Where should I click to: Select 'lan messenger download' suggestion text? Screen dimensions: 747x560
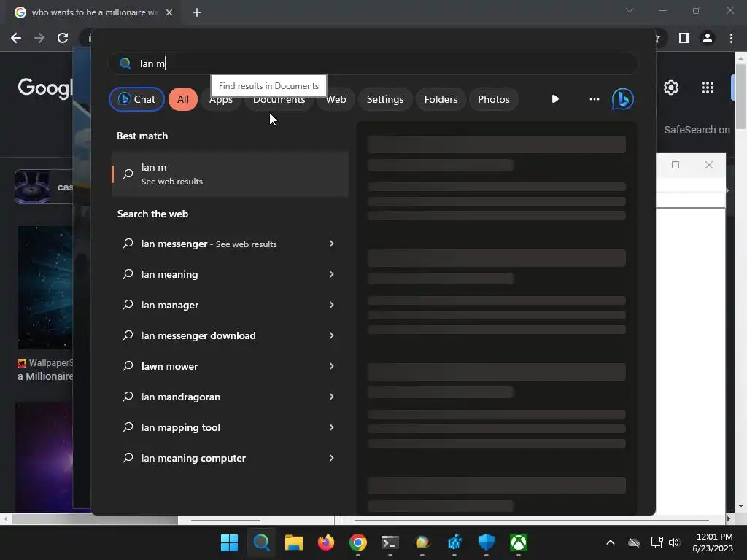198,335
